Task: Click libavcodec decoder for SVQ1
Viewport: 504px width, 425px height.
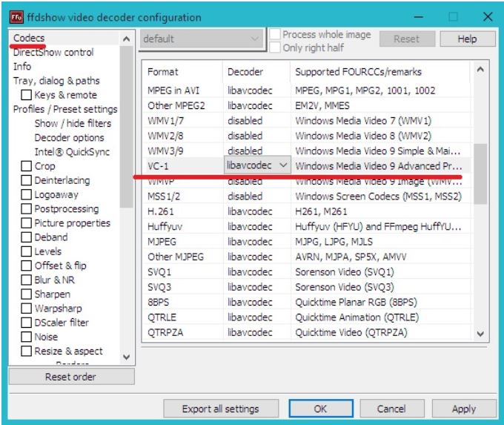Action: (250, 272)
